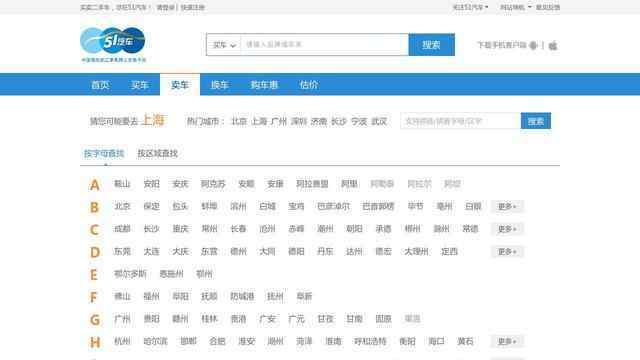Select 深圳 in hot cities list
The width and height of the screenshot is (640, 360).
(x=299, y=122)
